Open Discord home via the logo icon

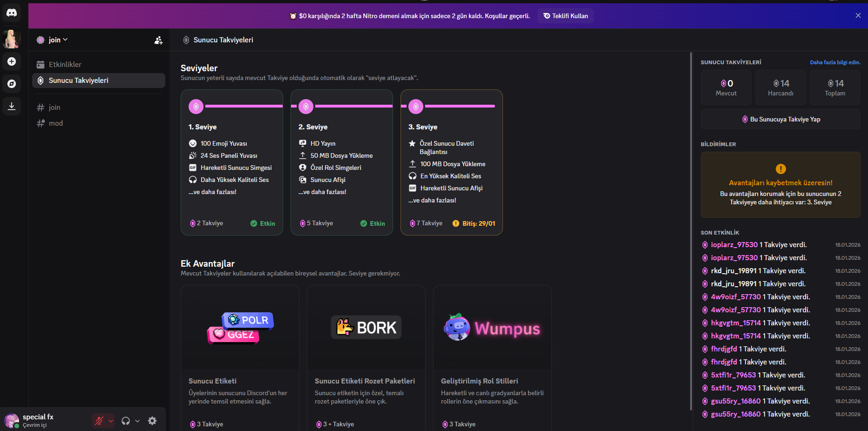12,13
